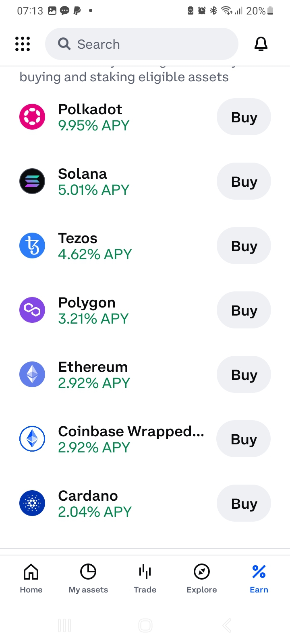Screen dimensions: 290x644
Task: Buy Cardano
Action: point(244,504)
